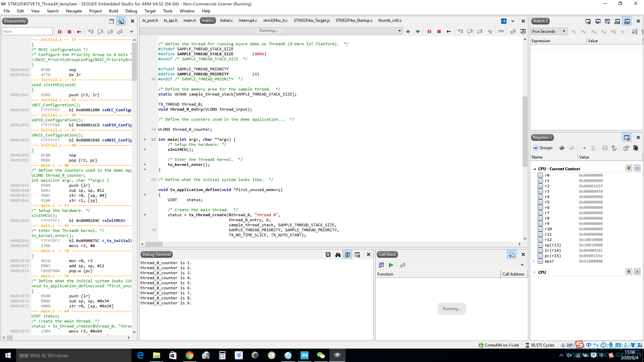The width and height of the screenshot is (644, 362).
Task: Click the Function column header in Call Stack
Action: tap(438, 274)
